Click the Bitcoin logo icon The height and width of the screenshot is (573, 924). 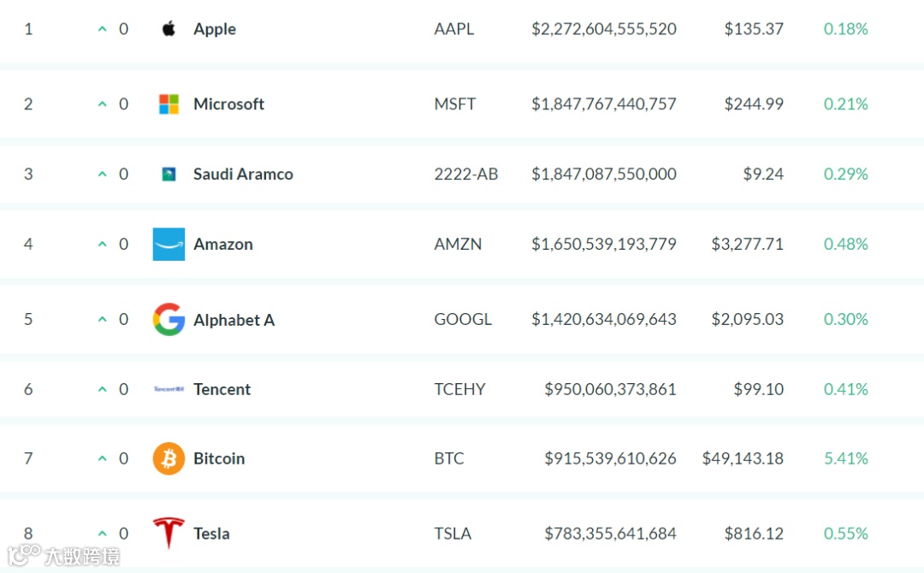pos(169,459)
